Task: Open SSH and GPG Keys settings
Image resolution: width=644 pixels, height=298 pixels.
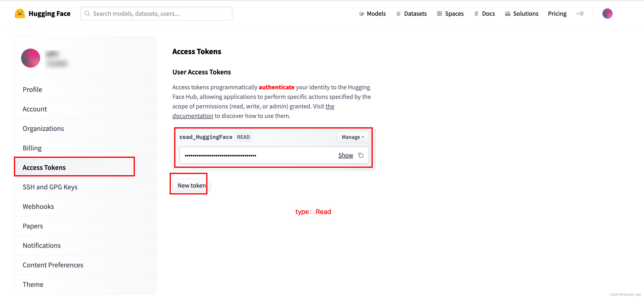Action: [x=85, y=187]
